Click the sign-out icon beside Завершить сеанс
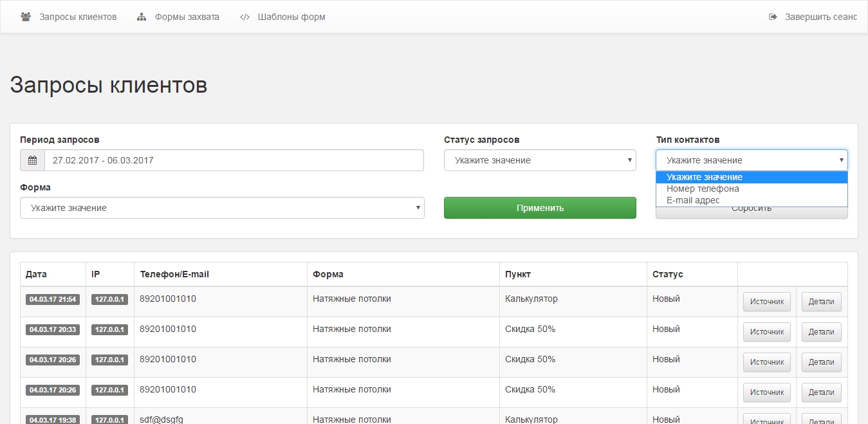The width and height of the screenshot is (868, 424). pos(773,17)
